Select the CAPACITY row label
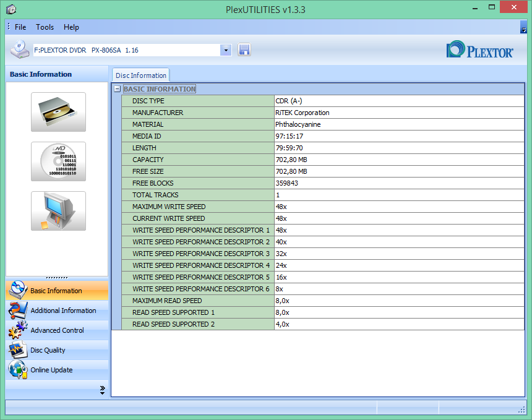Image resolution: width=532 pixels, height=420 pixels. point(148,160)
